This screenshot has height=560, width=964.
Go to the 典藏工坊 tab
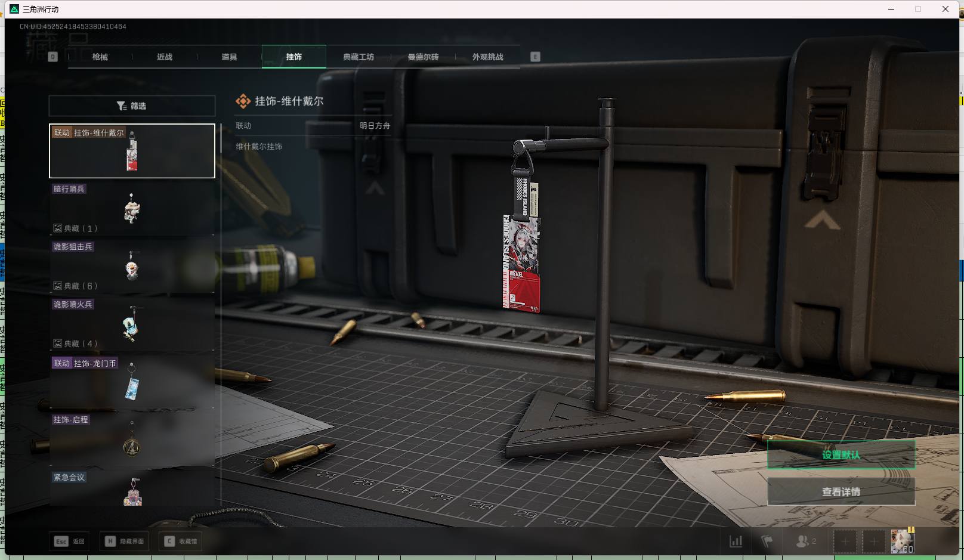coord(359,57)
